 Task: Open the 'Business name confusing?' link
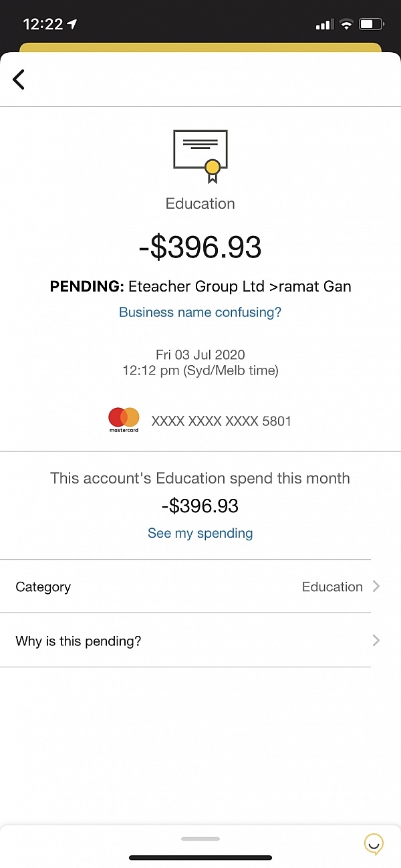tap(200, 312)
